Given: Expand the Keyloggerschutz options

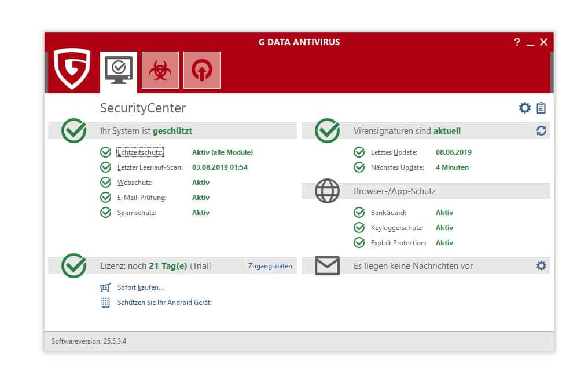Looking at the screenshot, I should coord(396,228).
